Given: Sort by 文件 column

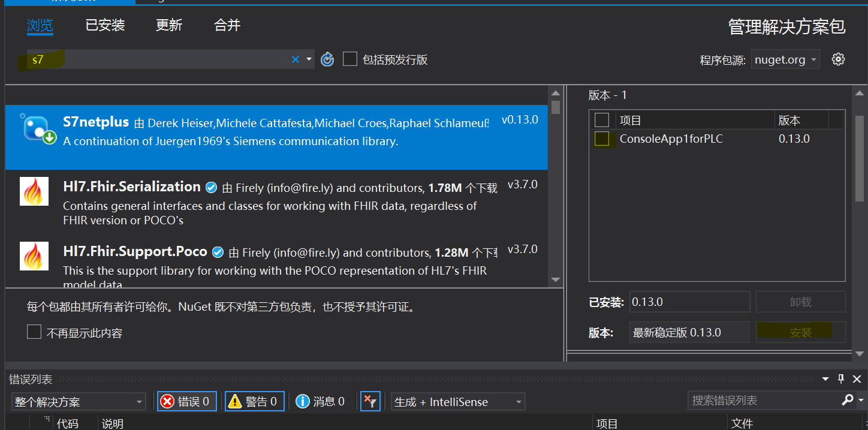Looking at the screenshot, I should click(x=742, y=423).
